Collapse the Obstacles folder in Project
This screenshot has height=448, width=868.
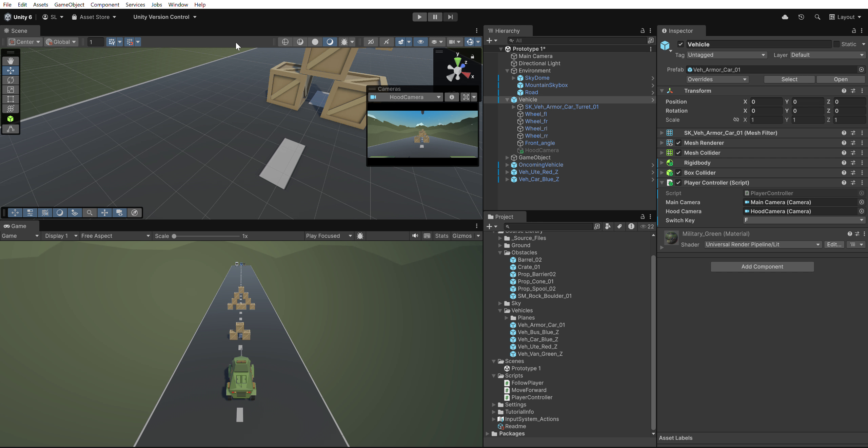coord(500,252)
